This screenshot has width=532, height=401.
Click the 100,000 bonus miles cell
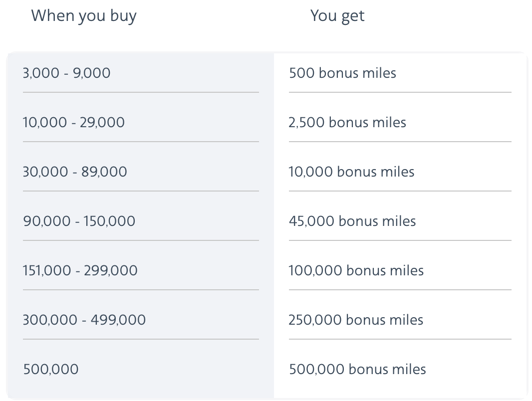click(356, 270)
